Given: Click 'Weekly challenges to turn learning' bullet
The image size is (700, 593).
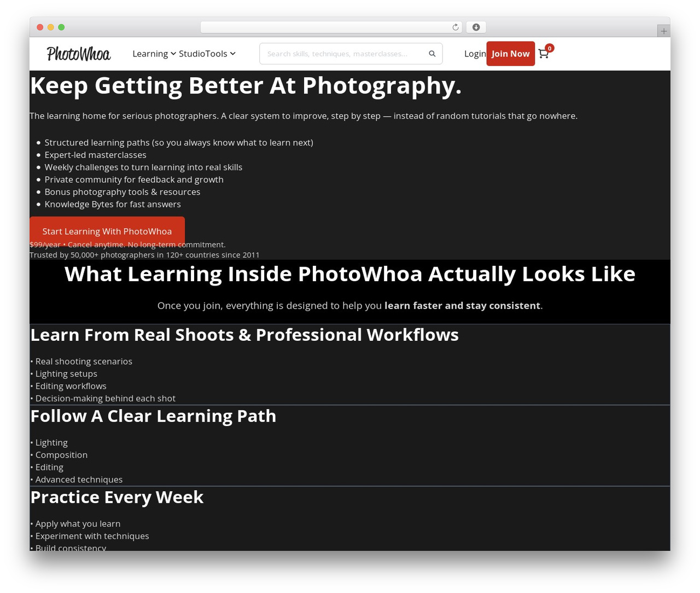Looking at the screenshot, I should [143, 167].
